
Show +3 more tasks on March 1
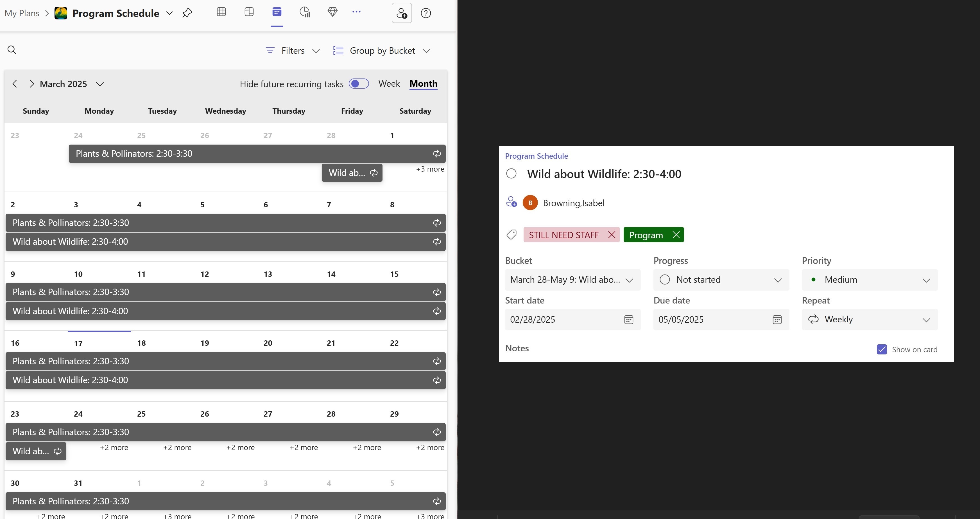click(x=430, y=169)
